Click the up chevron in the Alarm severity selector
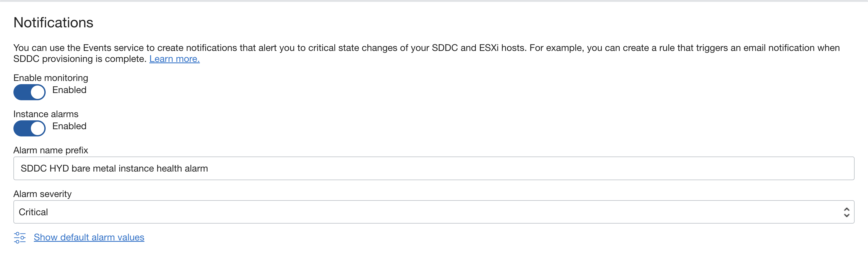Image resolution: width=868 pixels, height=260 pixels. (x=847, y=209)
